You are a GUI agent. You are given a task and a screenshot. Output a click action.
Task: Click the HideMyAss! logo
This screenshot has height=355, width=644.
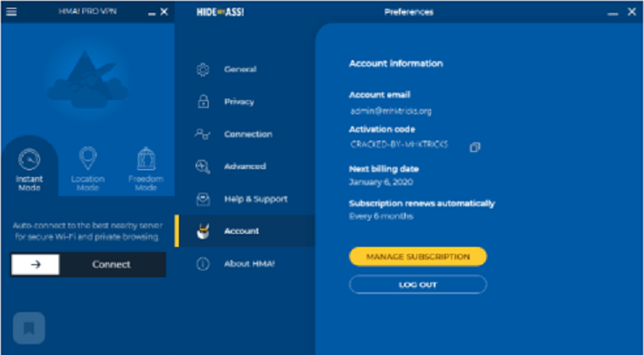click(x=221, y=12)
